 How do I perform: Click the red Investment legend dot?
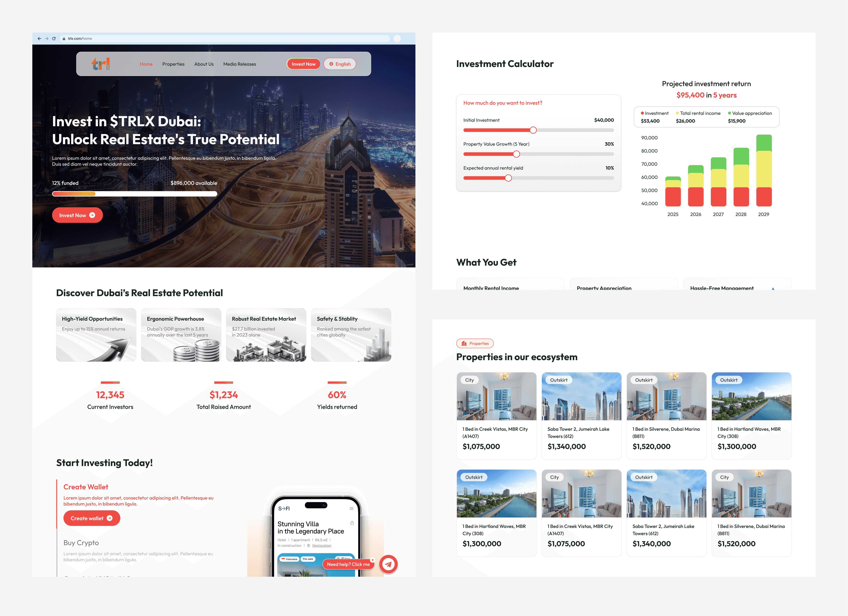coord(642,113)
